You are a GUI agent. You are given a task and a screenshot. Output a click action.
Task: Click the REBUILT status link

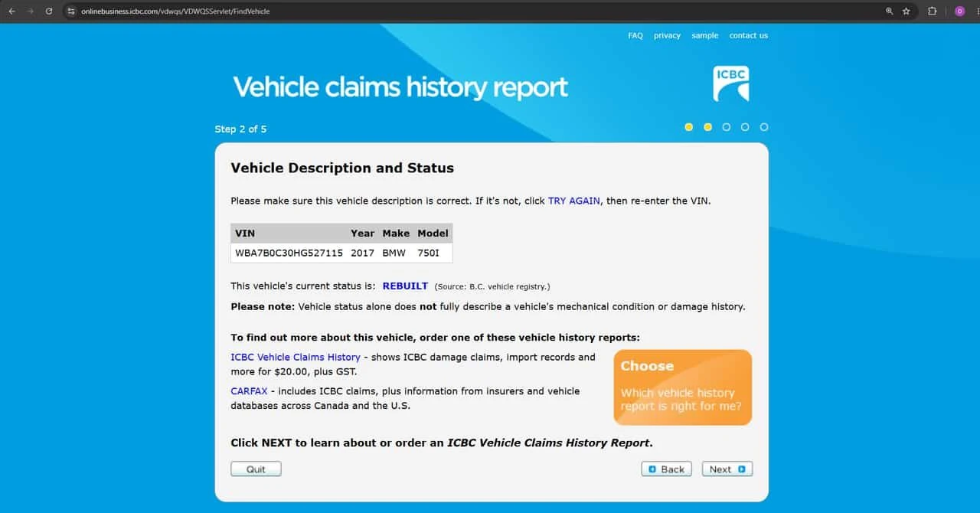[405, 286]
